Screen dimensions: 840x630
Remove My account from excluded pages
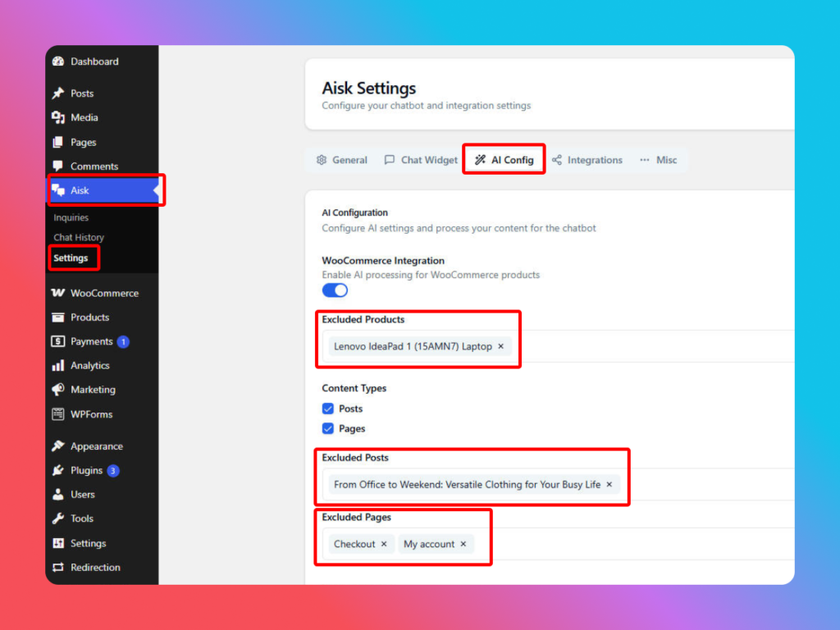pos(463,544)
